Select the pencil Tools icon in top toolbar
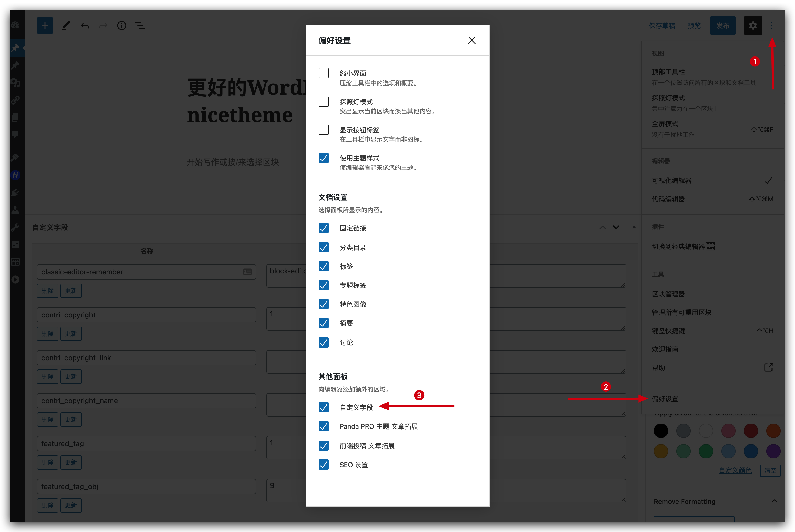This screenshot has height=532, width=795. [x=66, y=26]
